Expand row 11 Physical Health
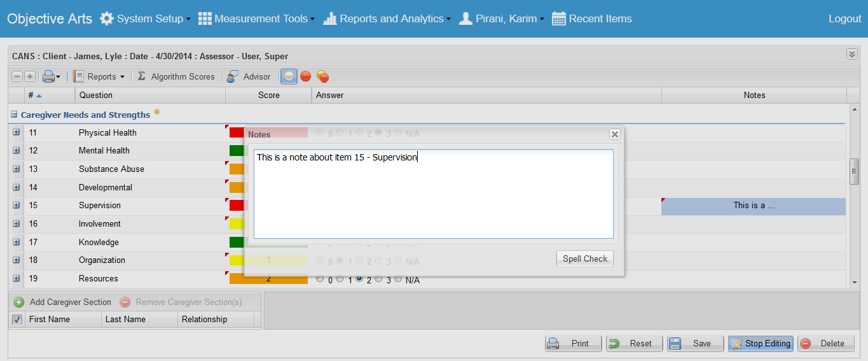 [x=16, y=132]
